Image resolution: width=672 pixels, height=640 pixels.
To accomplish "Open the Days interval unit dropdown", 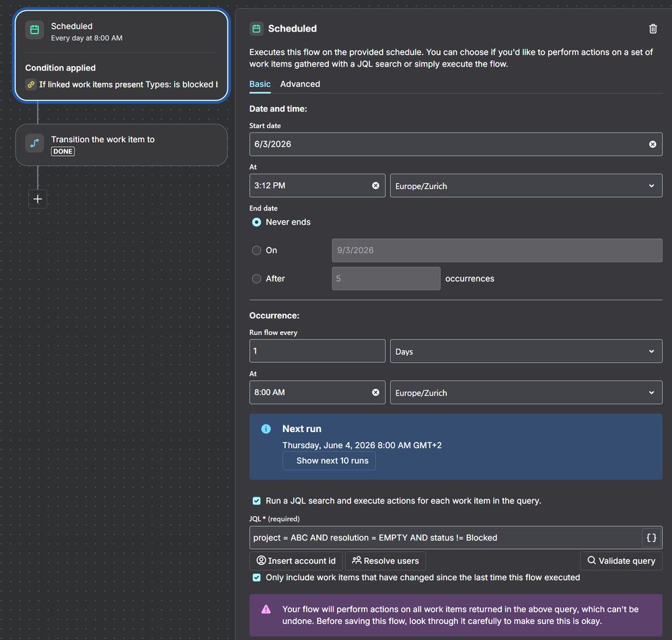I will click(526, 351).
